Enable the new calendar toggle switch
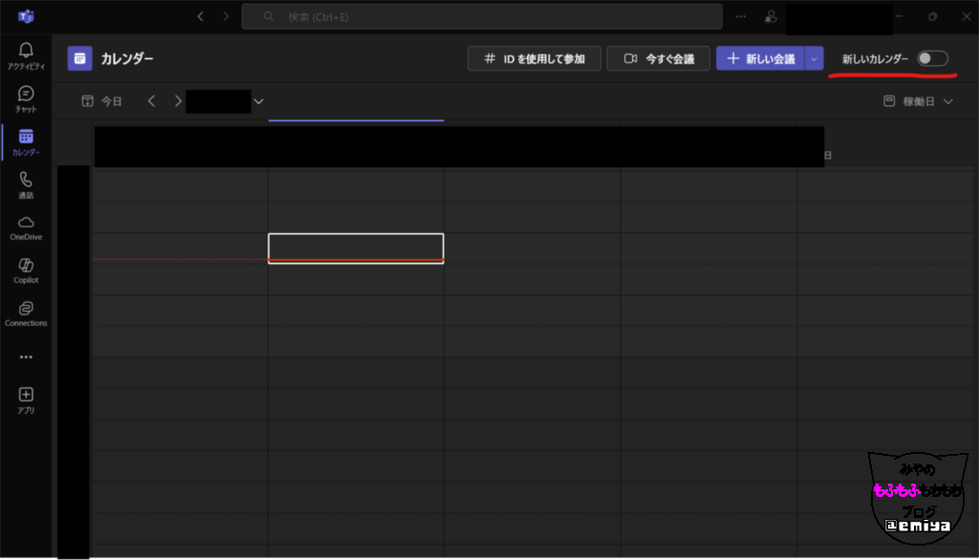The image size is (979, 560). tap(931, 59)
